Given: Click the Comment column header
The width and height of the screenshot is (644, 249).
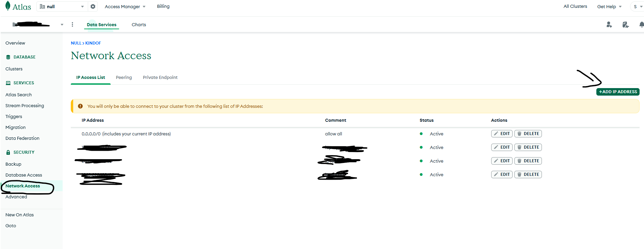Looking at the screenshot, I should [336, 120].
